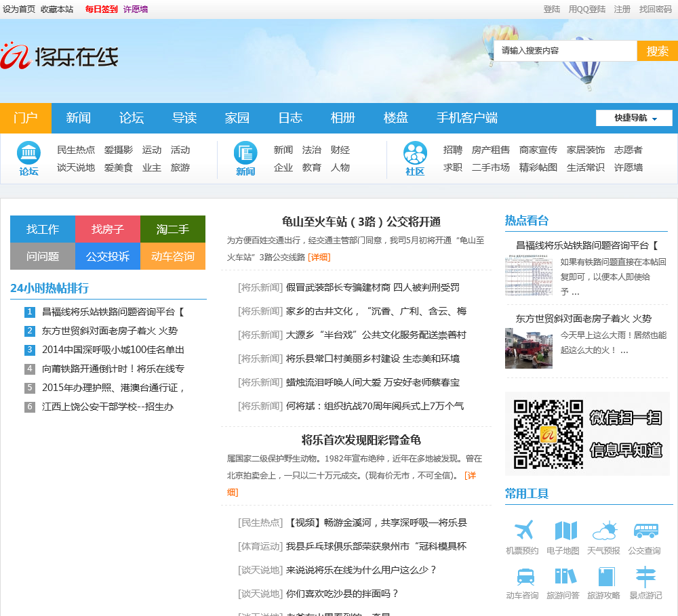Click the green 淘二手 tile button

(x=173, y=229)
